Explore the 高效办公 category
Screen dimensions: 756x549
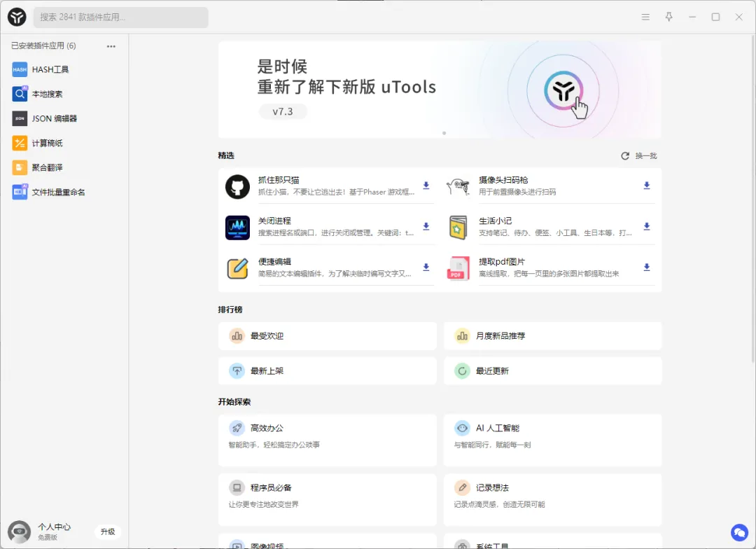pos(328,440)
